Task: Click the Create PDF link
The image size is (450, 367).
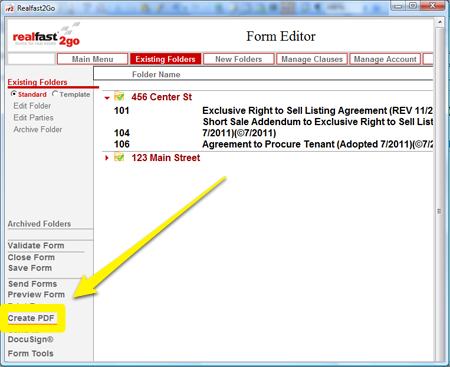Action: 31,318
